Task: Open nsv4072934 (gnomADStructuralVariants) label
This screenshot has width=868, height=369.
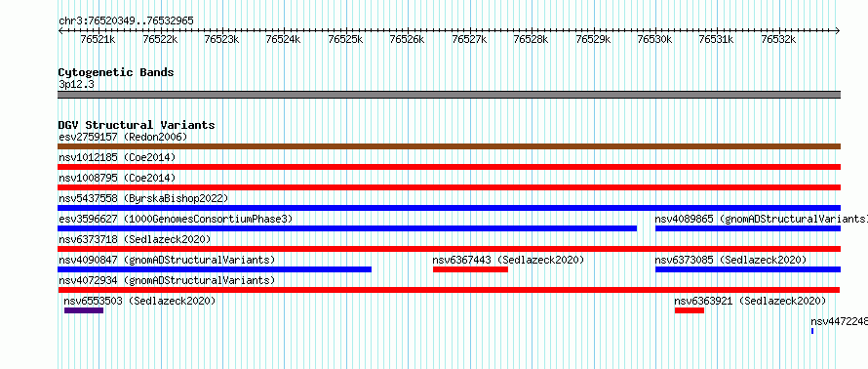Action: click(167, 280)
